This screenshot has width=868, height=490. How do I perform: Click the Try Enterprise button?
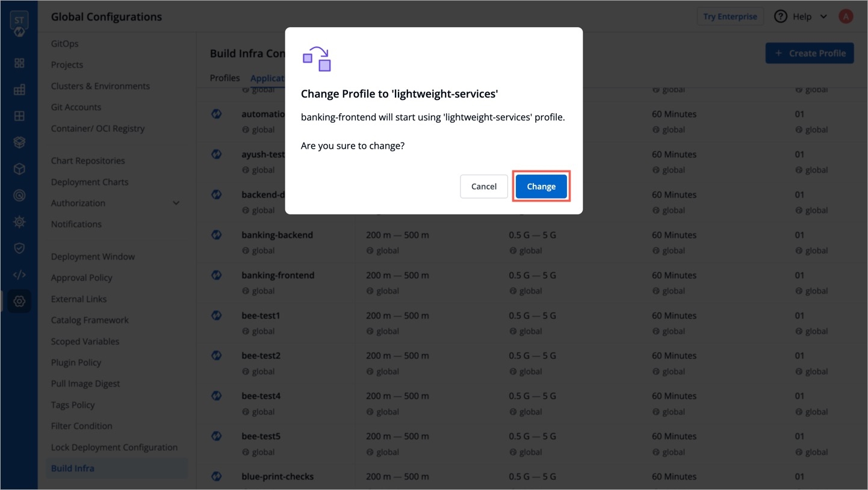(730, 17)
